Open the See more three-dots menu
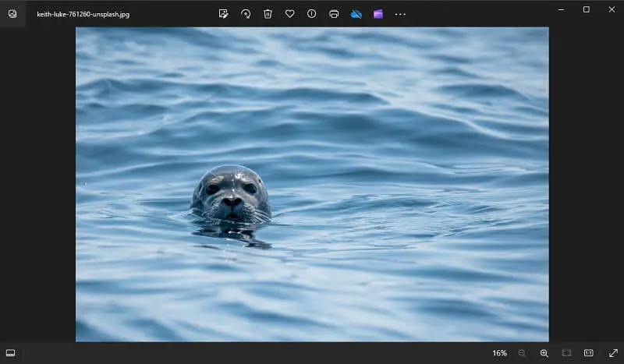 [400, 14]
